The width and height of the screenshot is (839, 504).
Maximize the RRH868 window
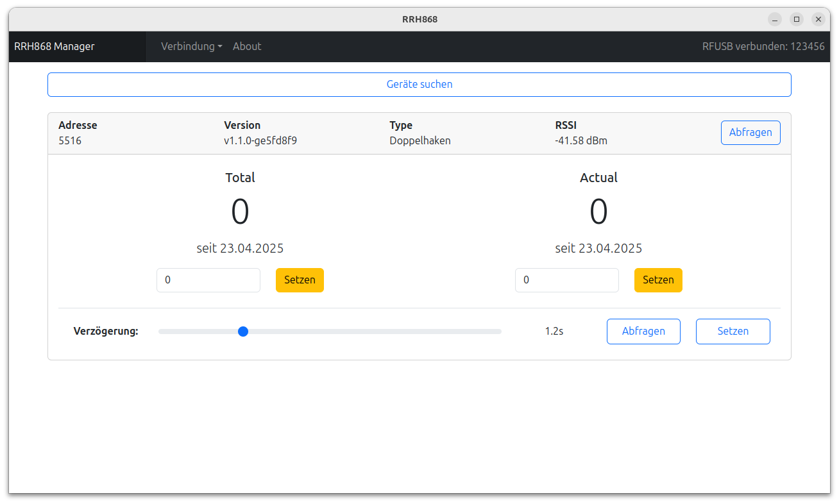point(797,19)
